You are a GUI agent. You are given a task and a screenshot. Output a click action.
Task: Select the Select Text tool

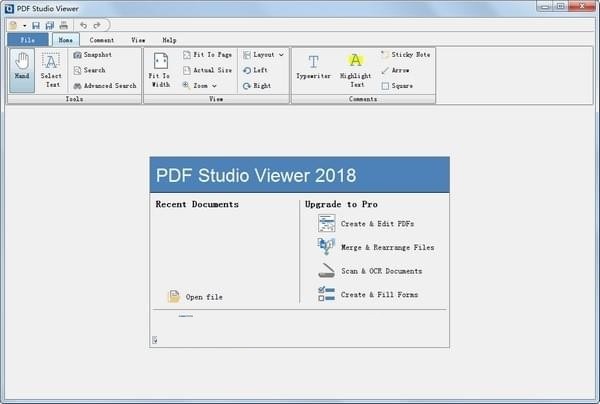[x=51, y=70]
